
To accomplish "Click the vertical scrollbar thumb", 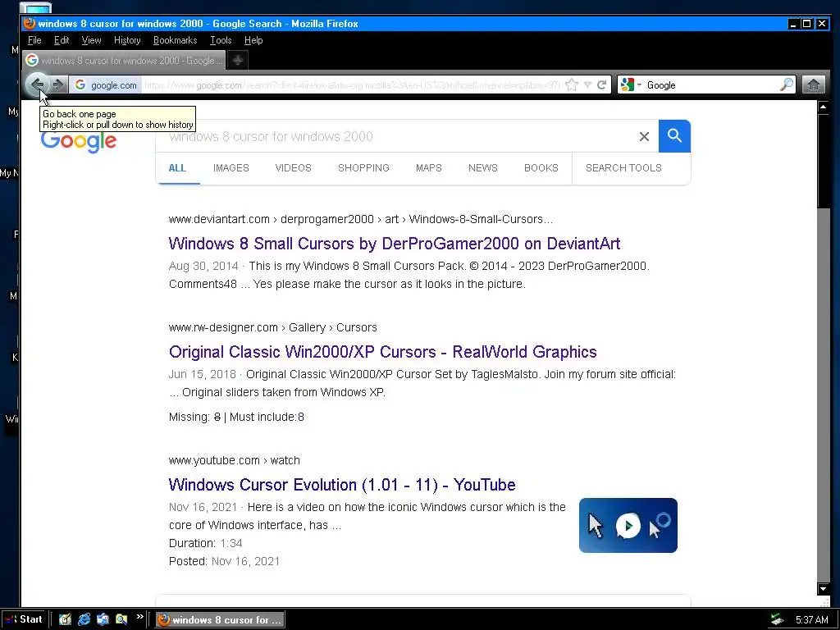I will (x=824, y=160).
